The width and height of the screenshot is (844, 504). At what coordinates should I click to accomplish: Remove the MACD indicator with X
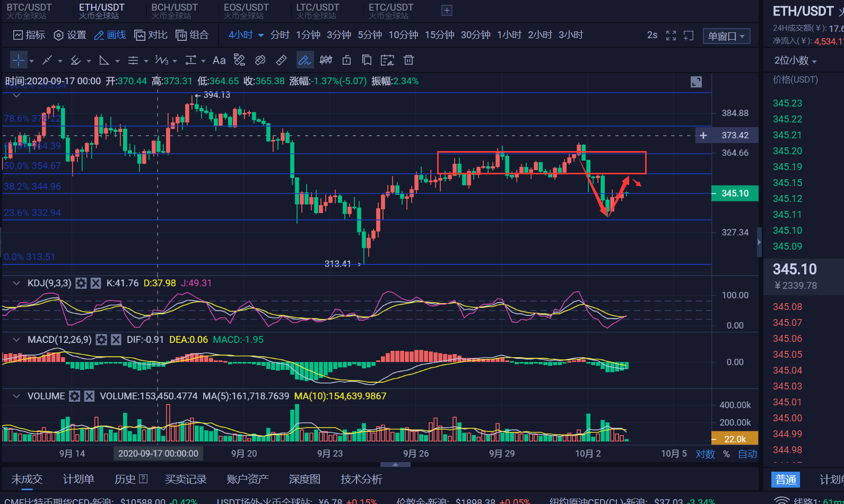coord(116,340)
